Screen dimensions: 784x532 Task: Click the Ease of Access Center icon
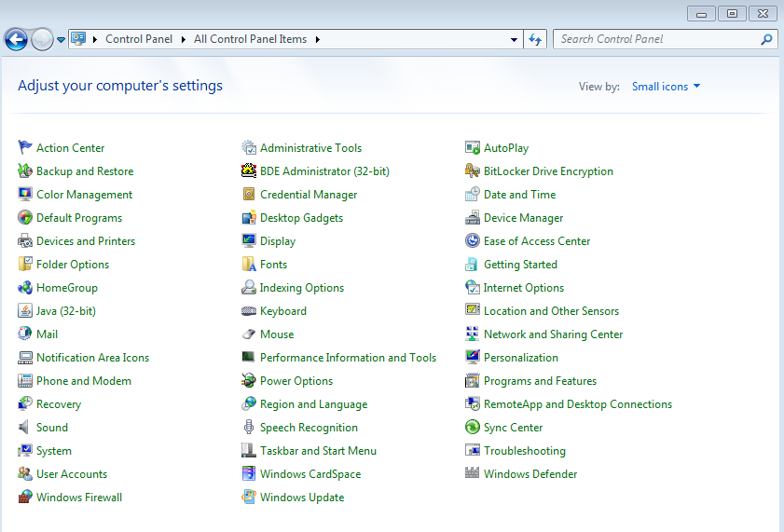pyautogui.click(x=472, y=240)
